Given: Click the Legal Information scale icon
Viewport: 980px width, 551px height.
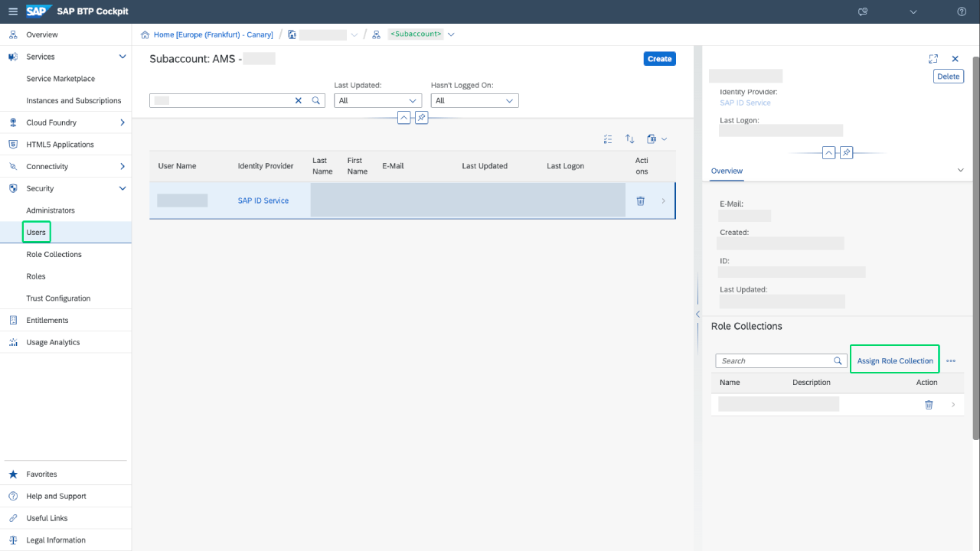Looking at the screenshot, I should (x=13, y=540).
